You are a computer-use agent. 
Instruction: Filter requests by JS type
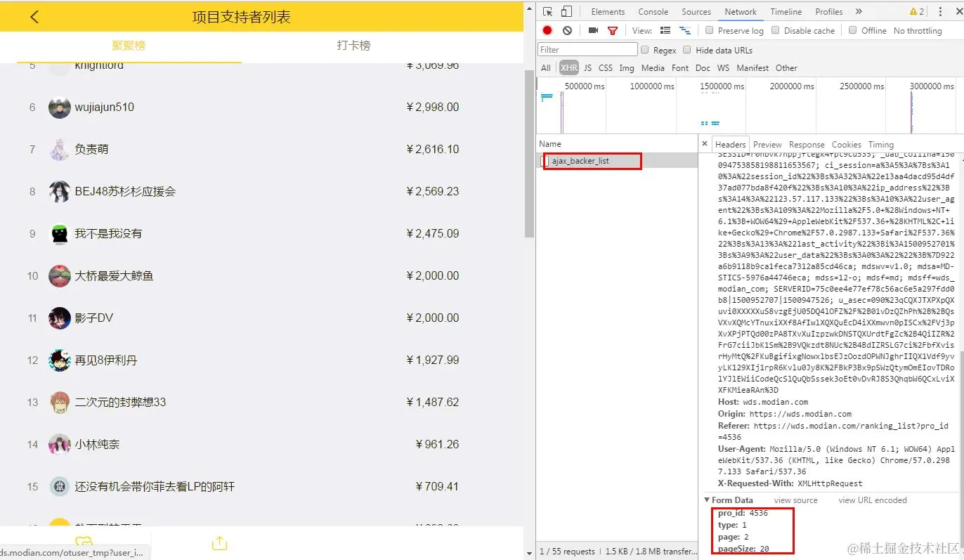click(587, 68)
